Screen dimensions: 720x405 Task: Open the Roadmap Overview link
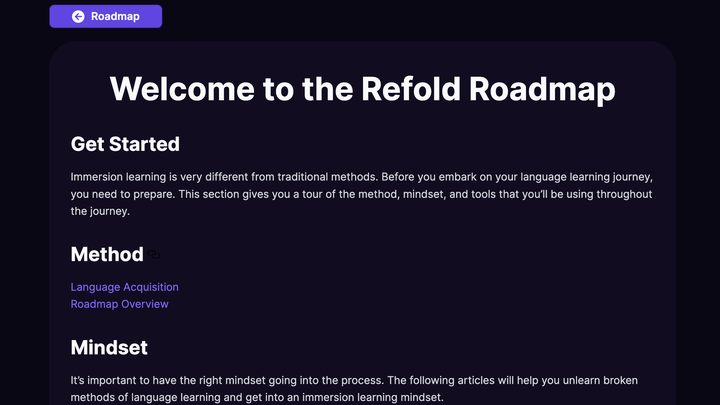(x=119, y=304)
